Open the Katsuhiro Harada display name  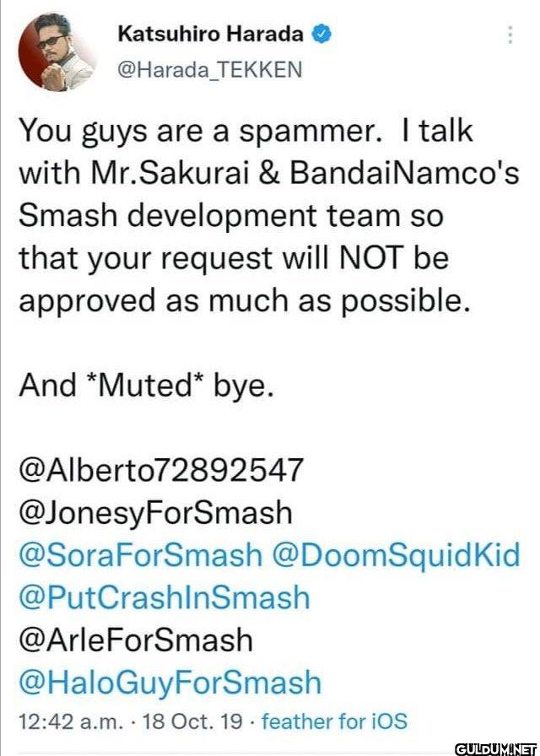pyautogui.click(x=211, y=35)
